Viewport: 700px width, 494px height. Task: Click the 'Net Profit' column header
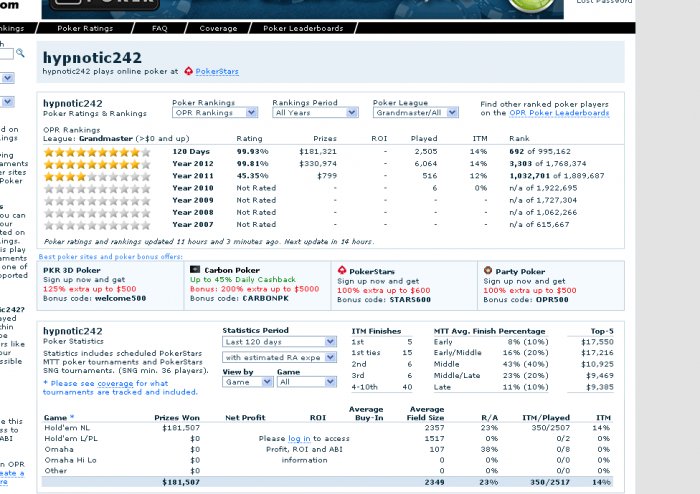coord(245,418)
